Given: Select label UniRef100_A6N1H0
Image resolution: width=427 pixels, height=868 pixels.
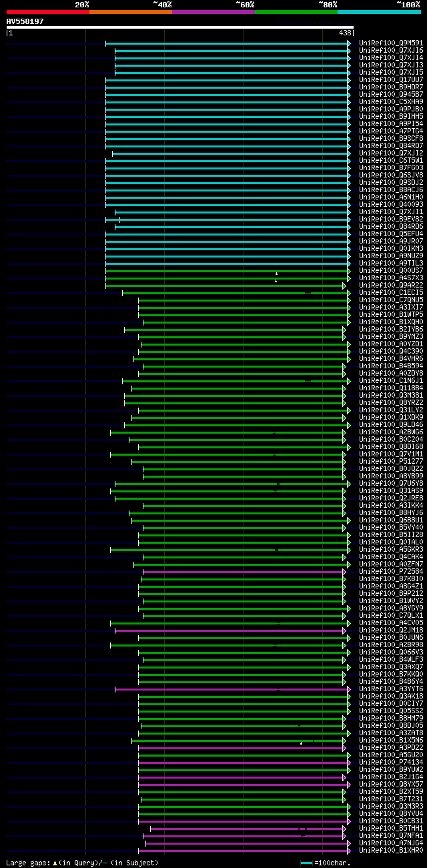Looking at the screenshot, I should tap(391, 197).
